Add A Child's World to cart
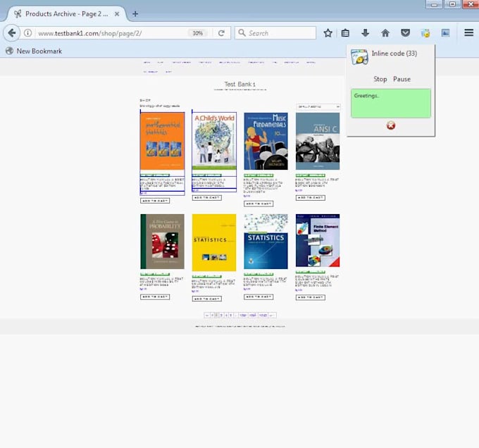 [x=207, y=197]
